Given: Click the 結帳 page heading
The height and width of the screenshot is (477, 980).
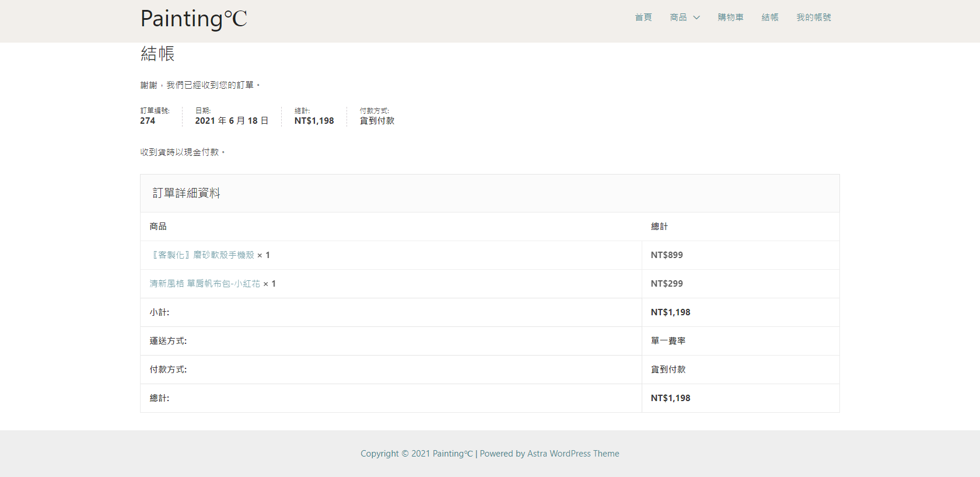Looking at the screenshot, I should pyautogui.click(x=157, y=54).
